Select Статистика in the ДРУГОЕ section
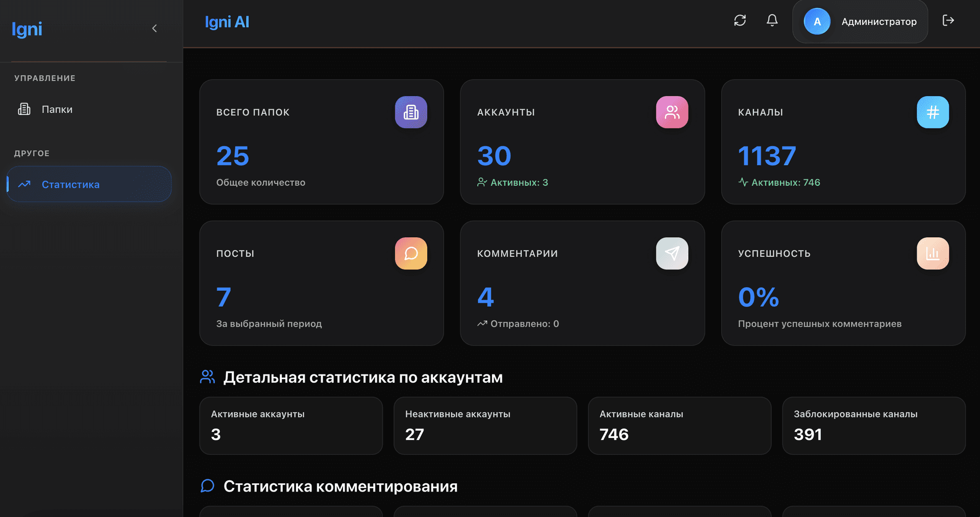980x517 pixels. 70,184
